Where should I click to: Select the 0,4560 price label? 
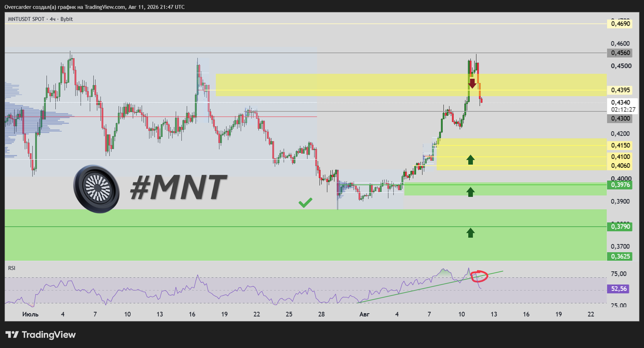620,53
